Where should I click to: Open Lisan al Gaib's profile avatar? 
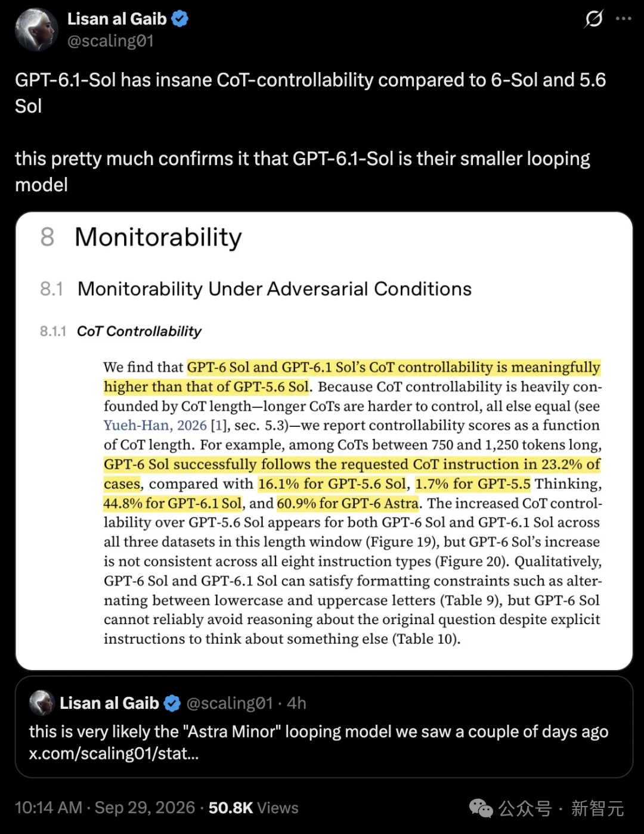click(36, 29)
